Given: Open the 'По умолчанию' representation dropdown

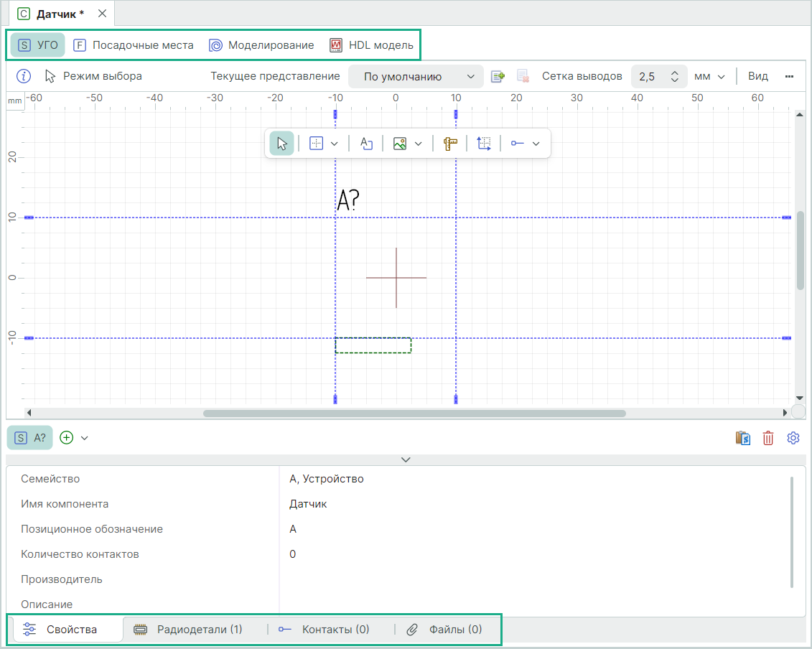Looking at the screenshot, I should point(416,76).
